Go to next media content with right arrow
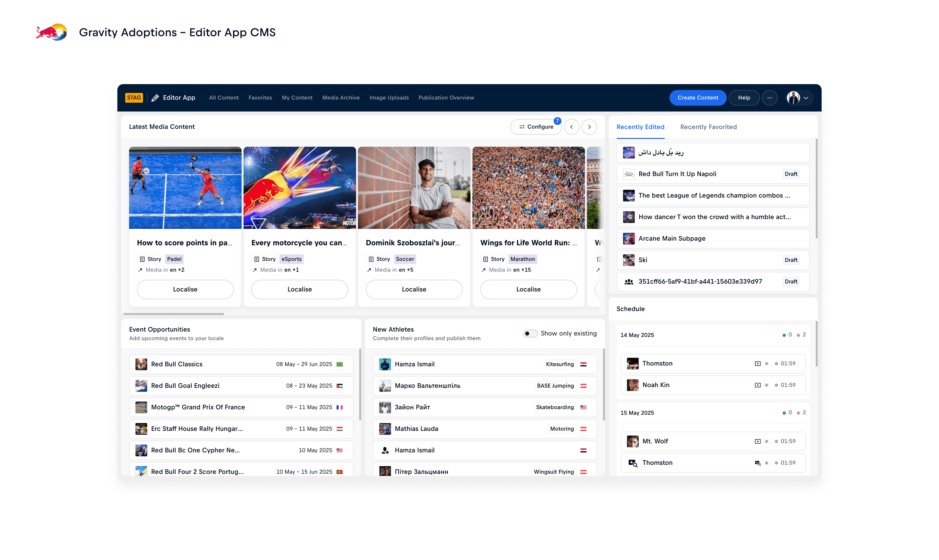This screenshot has width=939, height=560. [x=589, y=127]
